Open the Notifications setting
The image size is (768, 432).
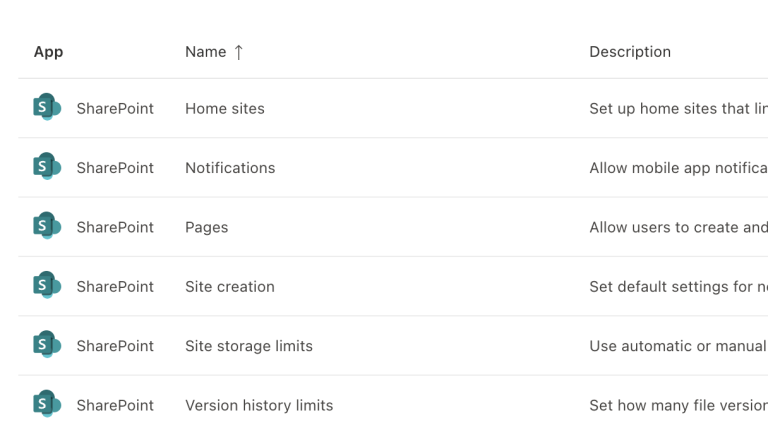tap(230, 168)
